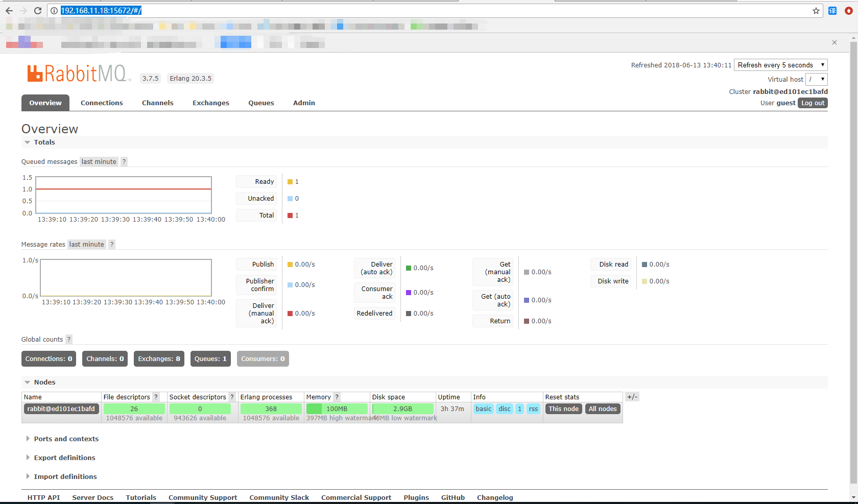Bookmark this page with the star icon
This screenshot has height=504, width=858.
click(816, 11)
